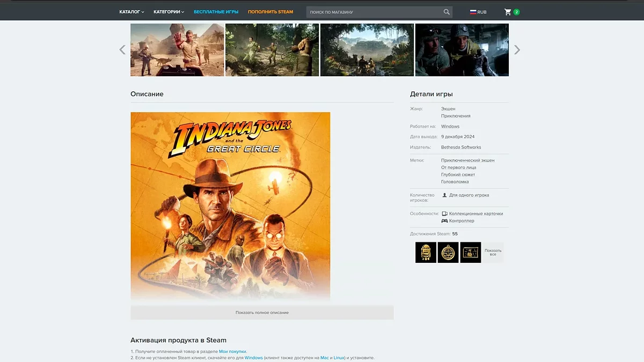Click the Детали игры section heading
This screenshot has width=644, height=362.
(431, 94)
